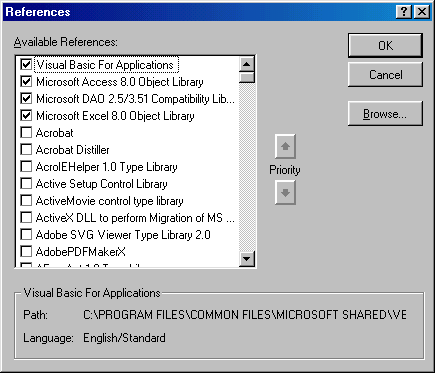Check the Acrobat reference checkbox
The image size is (435, 373).
click(x=26, y=132)
